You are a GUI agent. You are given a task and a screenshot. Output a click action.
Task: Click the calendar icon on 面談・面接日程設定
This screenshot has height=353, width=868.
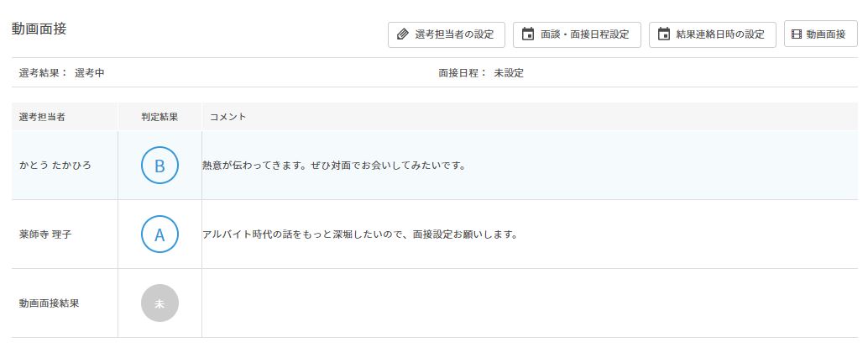pos(528,34)
